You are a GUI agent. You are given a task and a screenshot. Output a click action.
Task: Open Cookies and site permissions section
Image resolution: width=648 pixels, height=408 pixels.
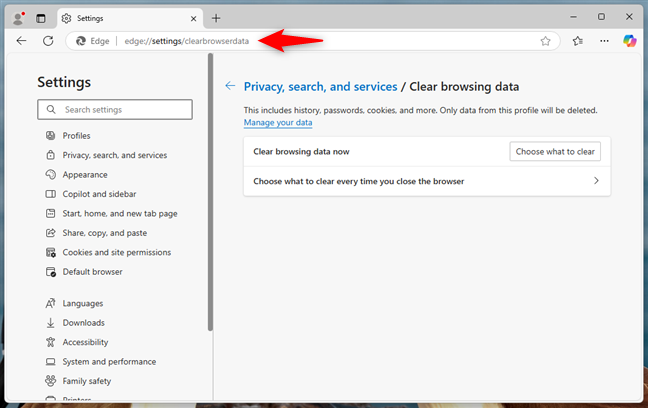117,252
